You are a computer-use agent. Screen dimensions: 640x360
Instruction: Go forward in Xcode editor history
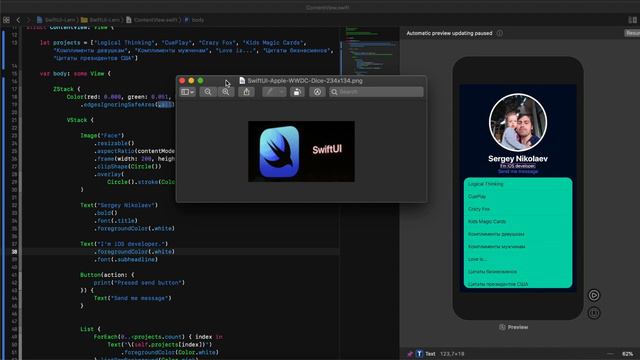28,20
